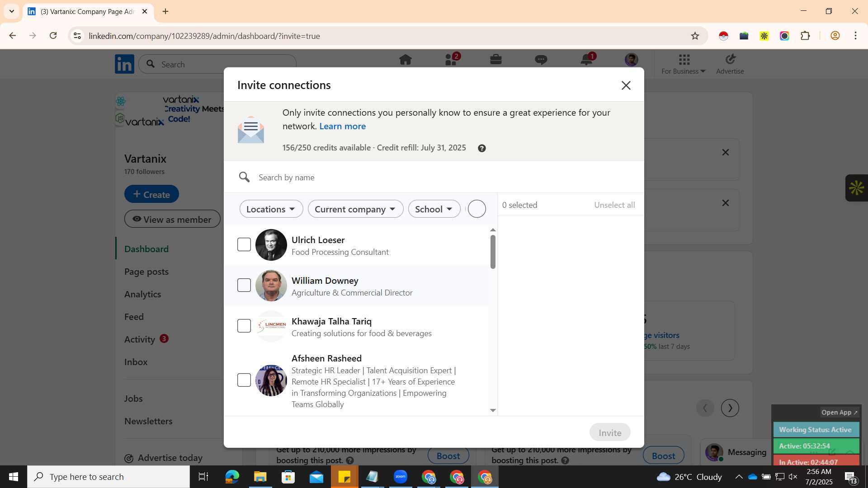The height and width of the screenshot is (488, 868).
Task: Click the connections list scrollbar thumb
Action: tap(493, 252)
